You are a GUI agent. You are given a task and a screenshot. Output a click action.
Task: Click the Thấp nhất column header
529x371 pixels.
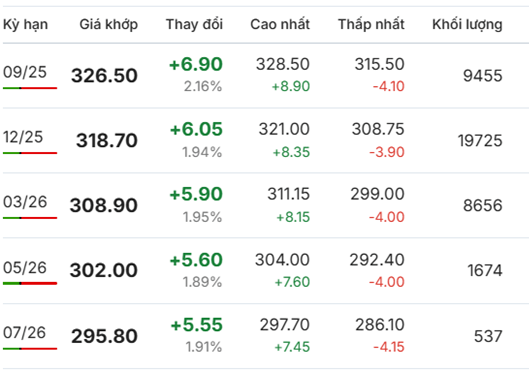(x=371, y=25)
